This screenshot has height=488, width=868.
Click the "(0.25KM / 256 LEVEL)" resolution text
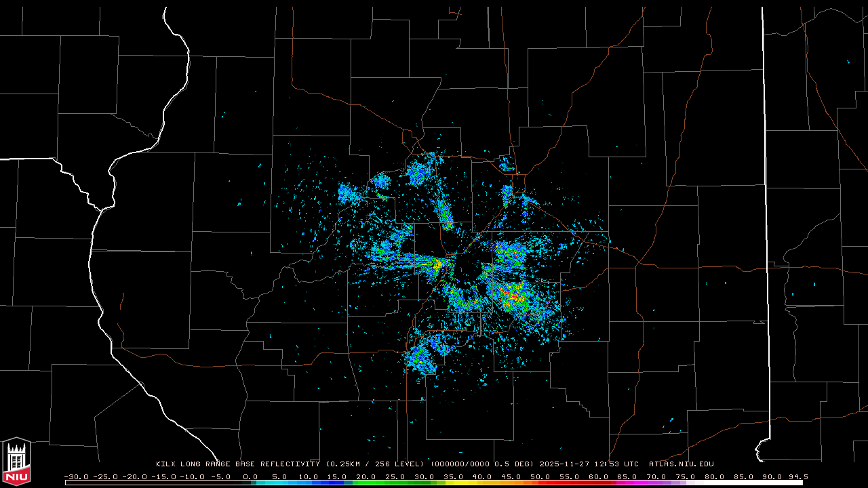[375, 464]
